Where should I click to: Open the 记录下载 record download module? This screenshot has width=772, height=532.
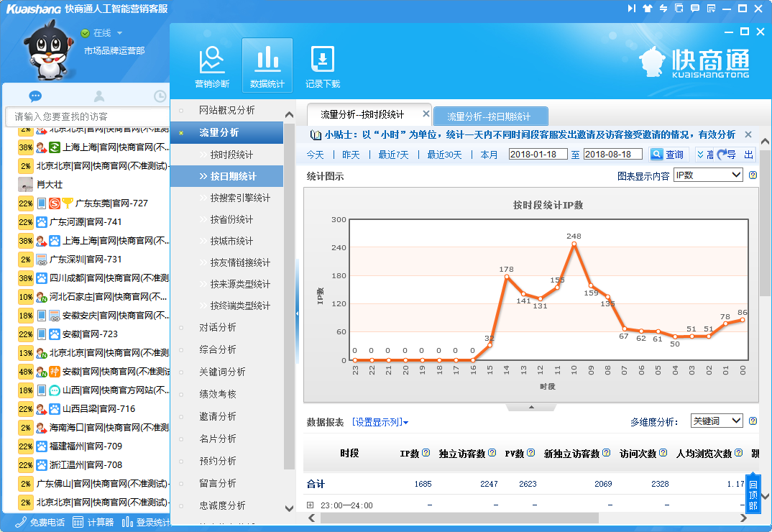323,66
